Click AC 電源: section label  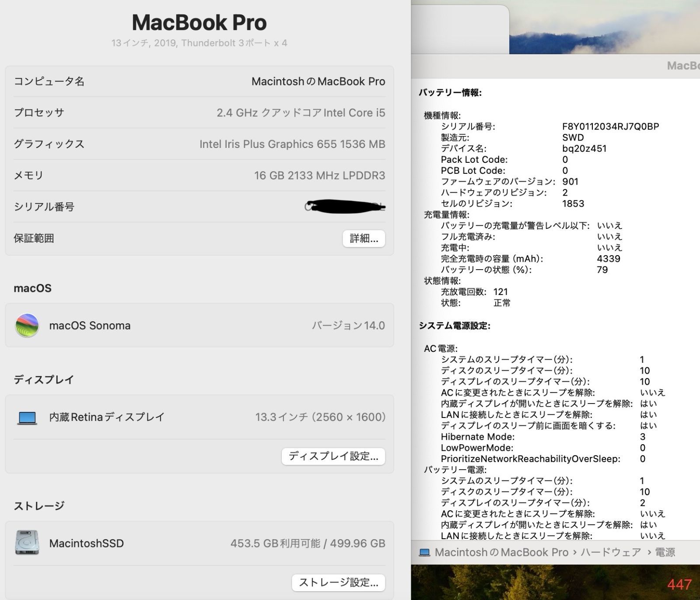pyautogui.click(x=441, y=349)
